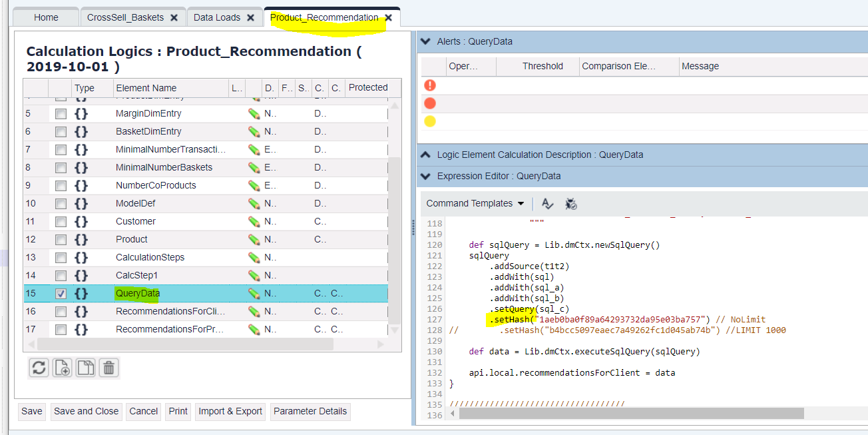Click the Import & Export button
Viewport: 868px width, 435px height.
tap(230, 412)
